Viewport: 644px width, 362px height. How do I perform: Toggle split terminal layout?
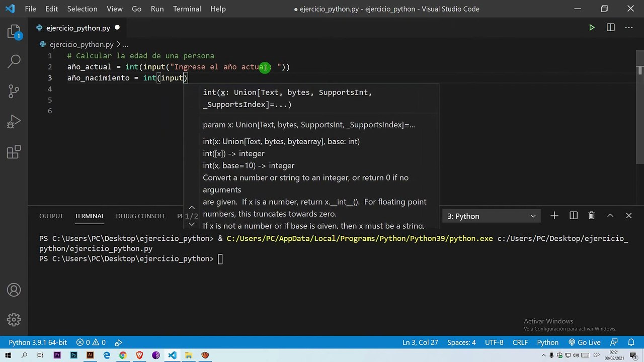click(573, 216)
